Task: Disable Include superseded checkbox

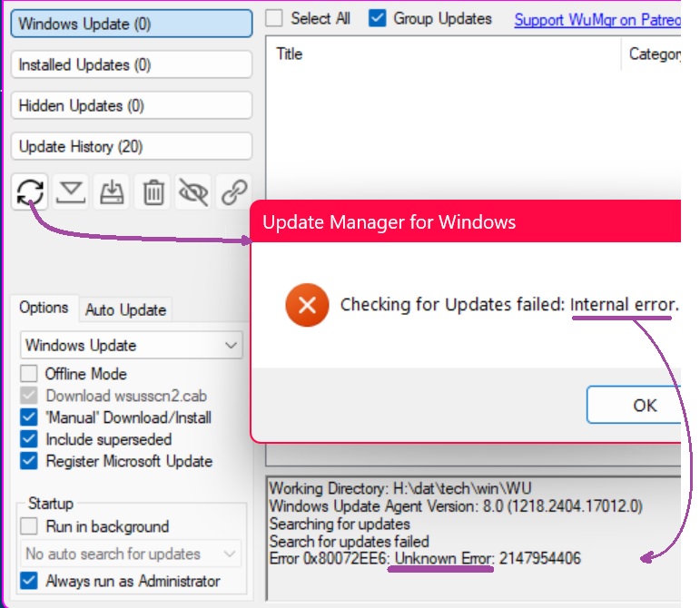Action: point(30,439)
